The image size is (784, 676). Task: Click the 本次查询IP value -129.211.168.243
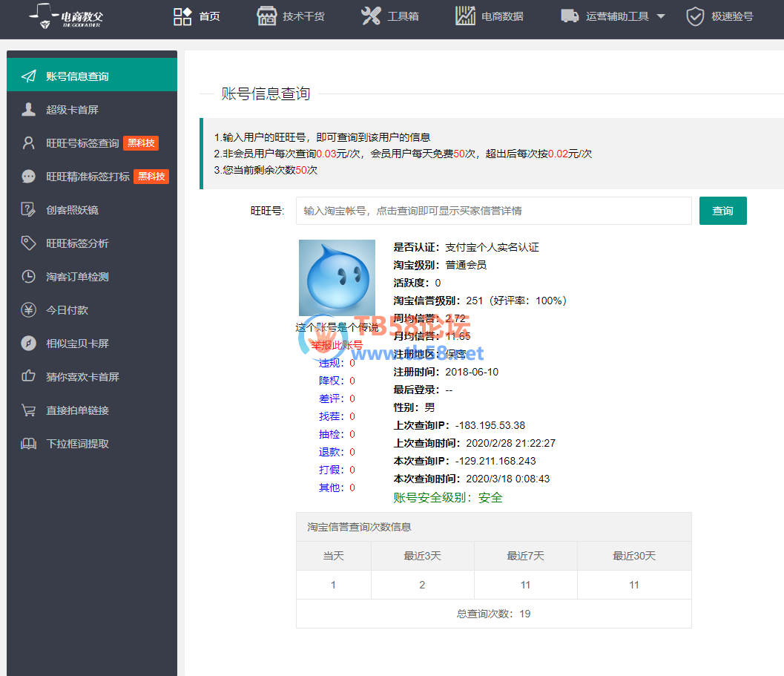(495, 461)
